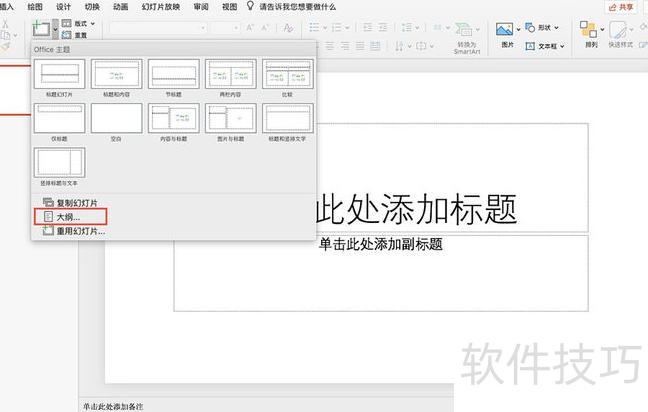Viewport: 648px width, 412px height.
Task: Open the 视图 ribbon tab
Action: [x=229, y=7]
